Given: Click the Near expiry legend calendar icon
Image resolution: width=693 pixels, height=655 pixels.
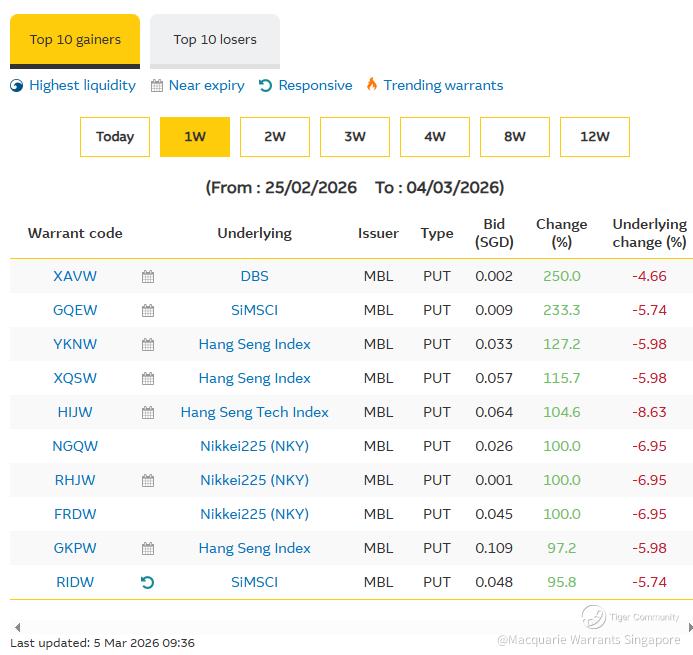Looking at the screenshot, I should tap(157, 86).
